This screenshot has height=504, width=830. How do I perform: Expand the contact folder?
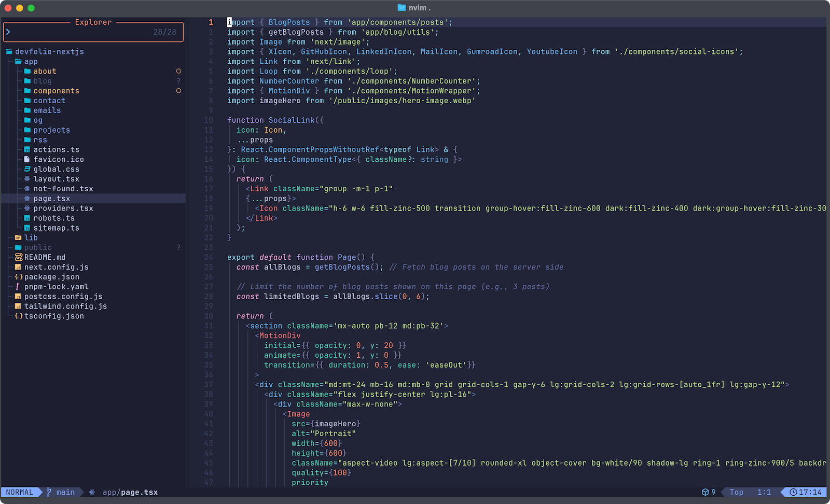click(x=50, y=101)
